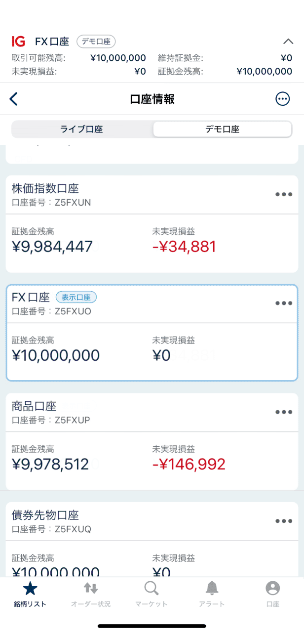304x644 pixels.
Task: Open the オーダー状況 arrows tab
Action: (x=91, y=594)
